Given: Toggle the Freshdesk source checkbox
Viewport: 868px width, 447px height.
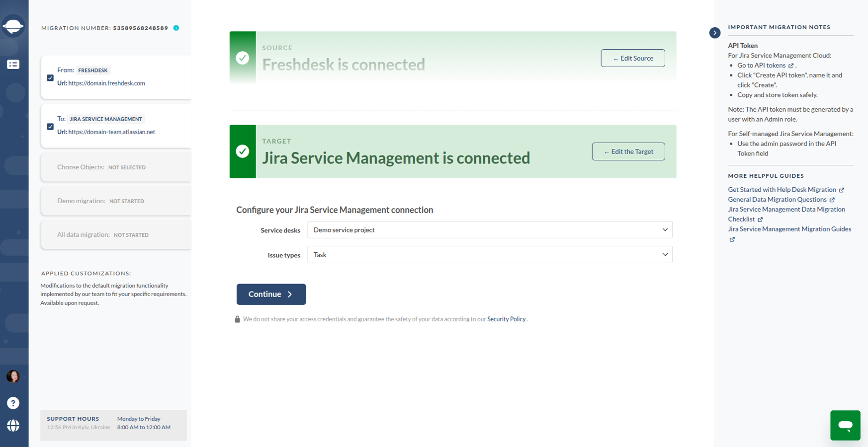Looking at the screenshot, I should point(50,77).
